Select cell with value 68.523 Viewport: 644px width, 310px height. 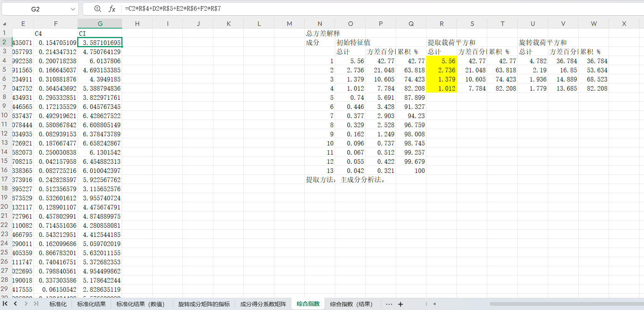(594, 79)
